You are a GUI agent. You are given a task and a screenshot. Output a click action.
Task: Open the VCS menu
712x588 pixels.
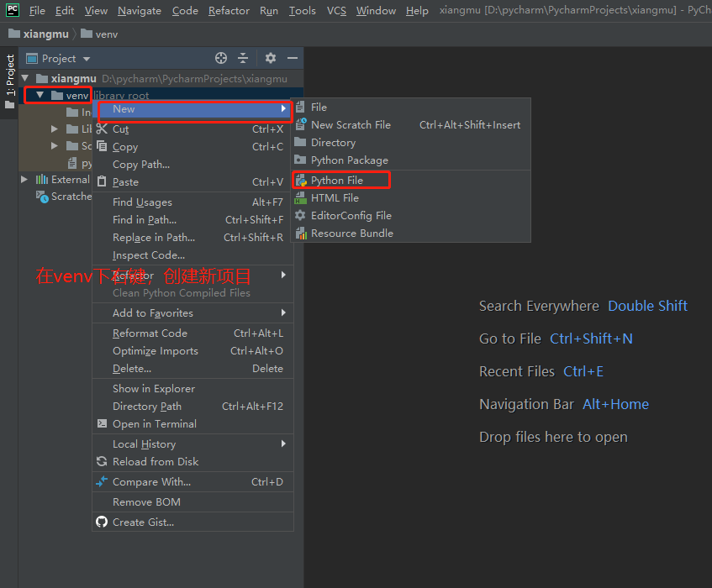336,10
